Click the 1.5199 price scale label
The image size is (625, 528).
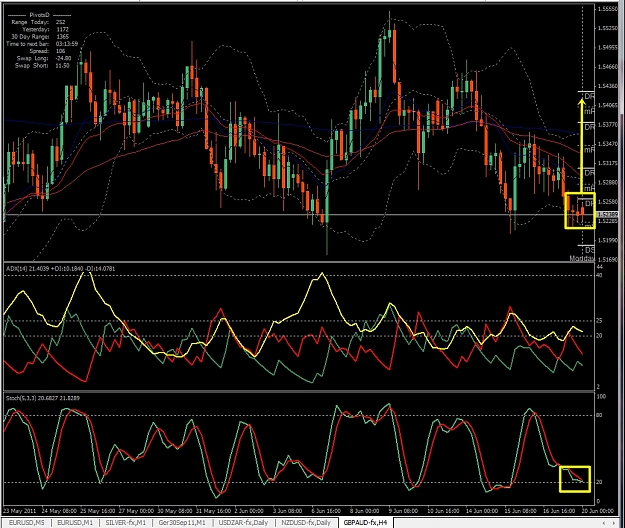click(x=607, y=240)
